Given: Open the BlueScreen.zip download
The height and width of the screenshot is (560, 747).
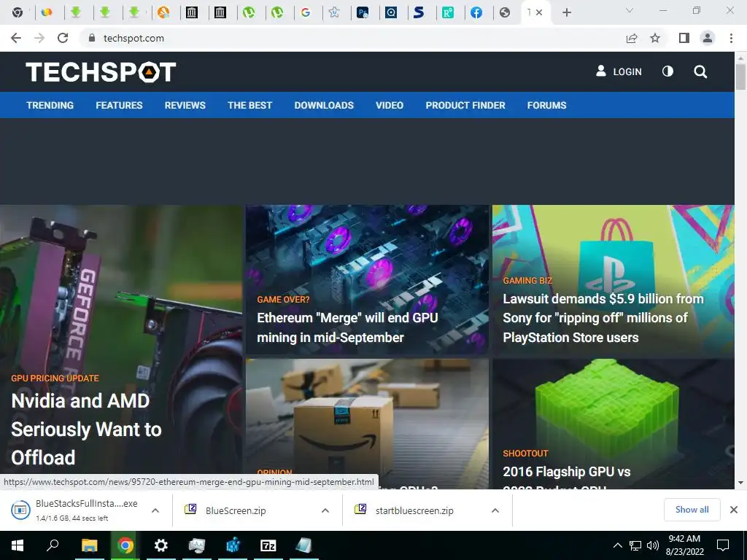Looking at the screenshot, I should [236, 510].
